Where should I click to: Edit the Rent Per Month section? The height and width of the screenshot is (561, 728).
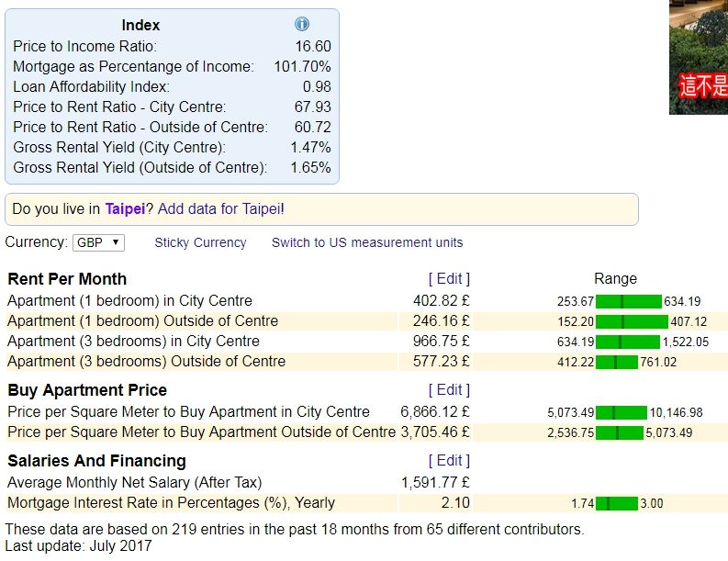click(449, 278)
